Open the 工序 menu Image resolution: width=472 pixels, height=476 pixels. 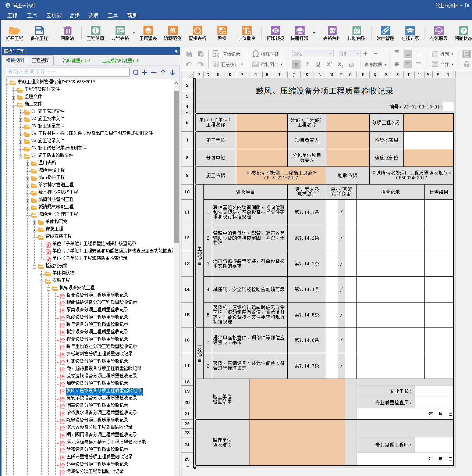[32, 15]
